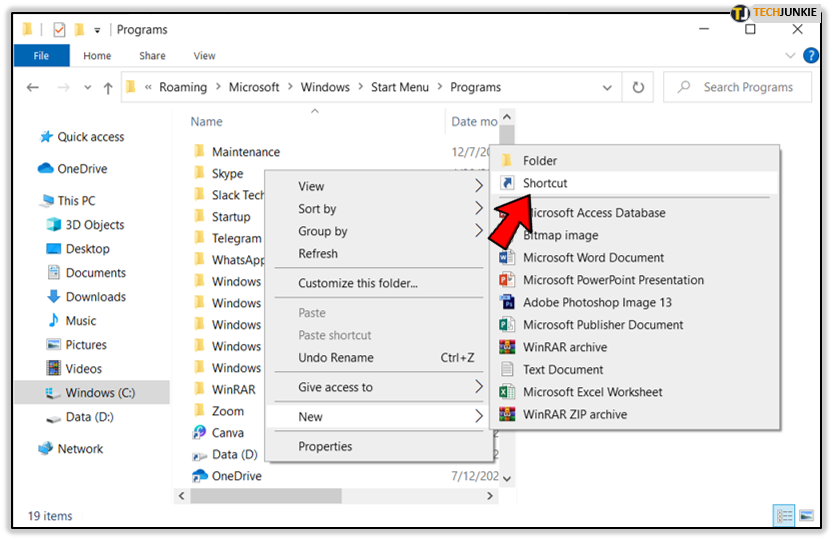Expand the ribbon with the chevron
The width and height of the screenshot is (833, 540).
pos(790,55)
